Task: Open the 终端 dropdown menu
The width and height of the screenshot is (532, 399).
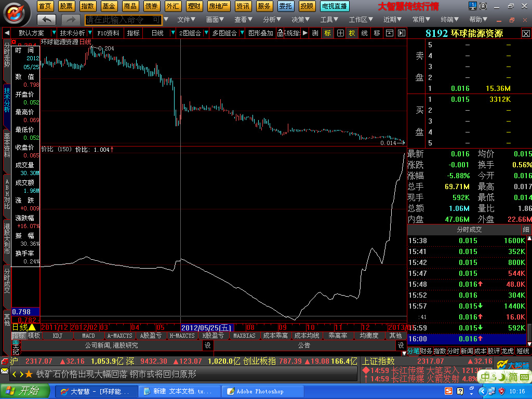Action: pos(450,20)
